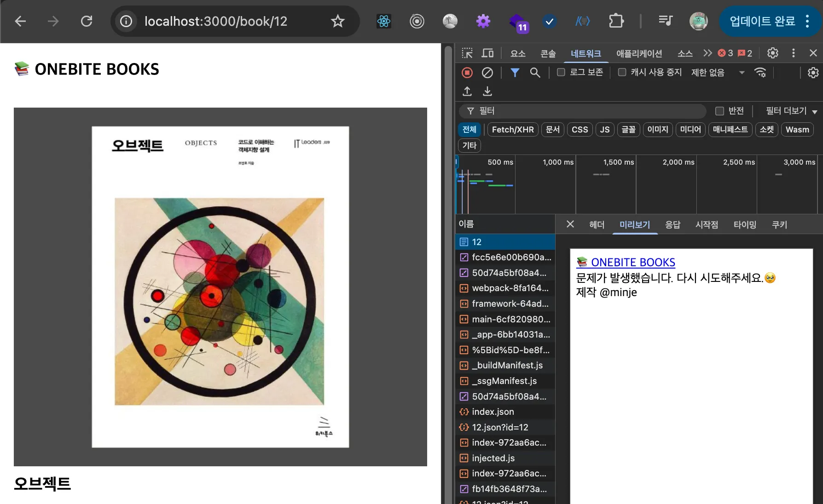The image size is (823, 504).
Task: Close the request details pane
Action: 570,224
